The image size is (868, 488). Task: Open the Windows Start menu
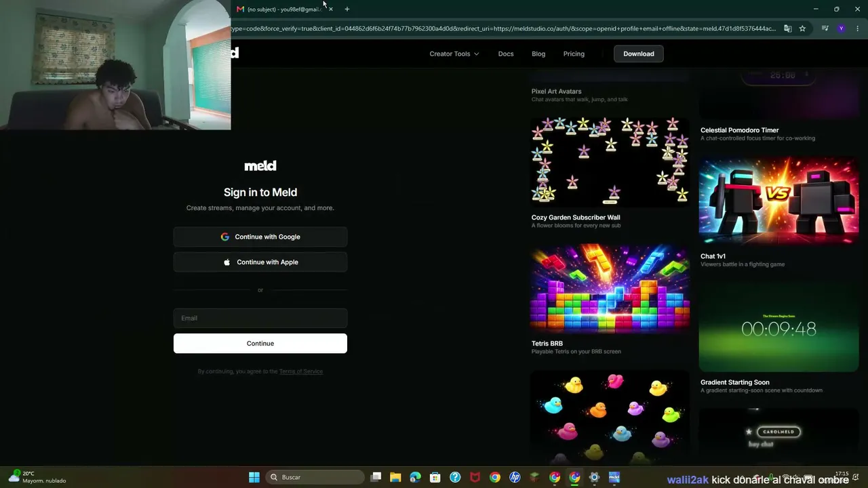pyautogui.click(x=254, y=477)
